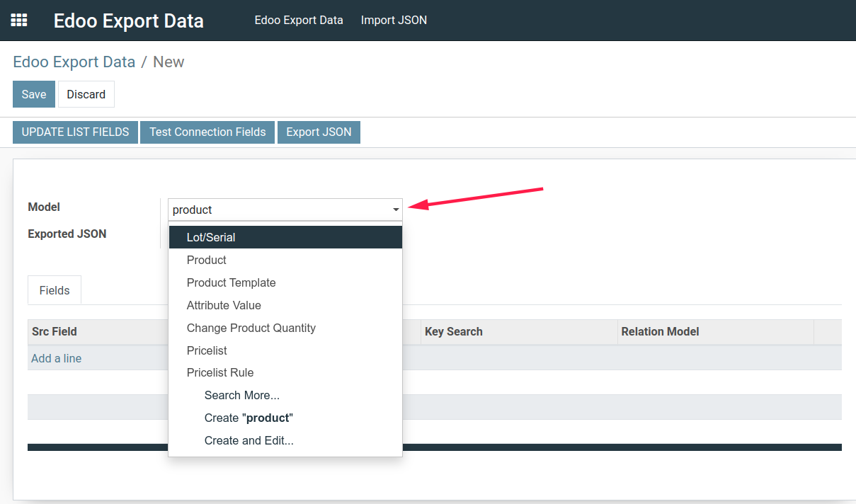
Task: Open the Import JSON menu
Action: (x=394, y=20)
